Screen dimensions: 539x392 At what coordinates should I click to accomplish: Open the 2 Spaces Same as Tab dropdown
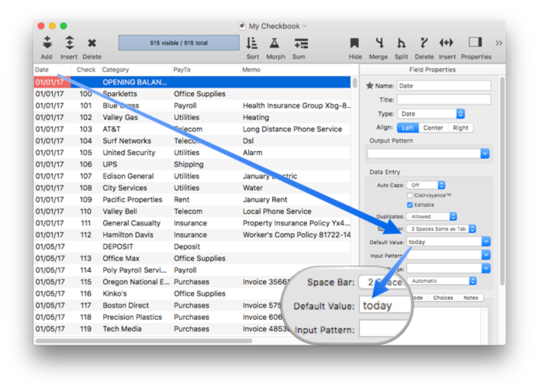tap(441, 229)
